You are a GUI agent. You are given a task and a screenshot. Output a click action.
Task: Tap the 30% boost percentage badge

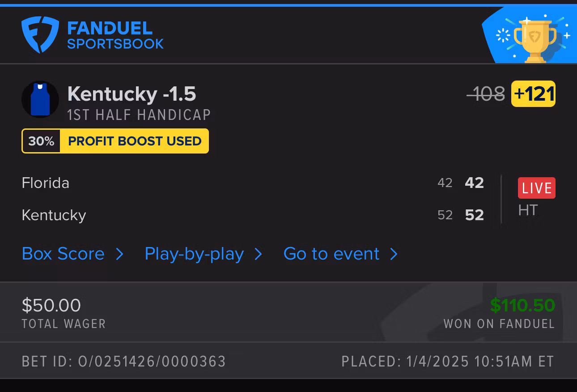click(x=41, y=141)
